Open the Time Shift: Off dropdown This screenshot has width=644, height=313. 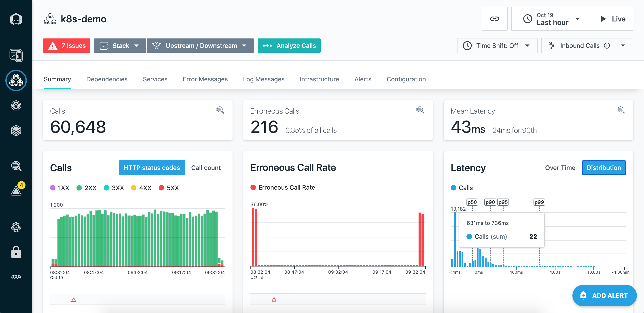point(497,46)
